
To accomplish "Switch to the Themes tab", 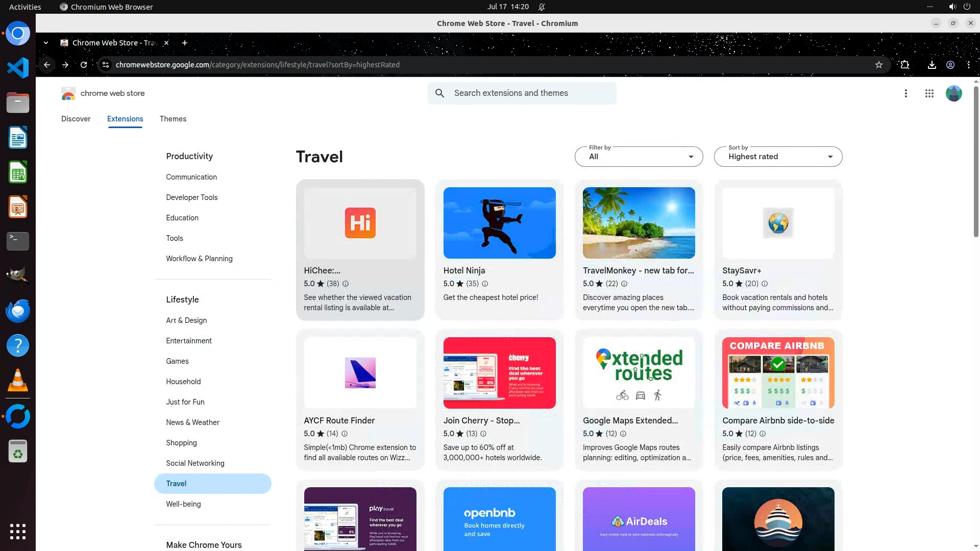I will (173, 119).
